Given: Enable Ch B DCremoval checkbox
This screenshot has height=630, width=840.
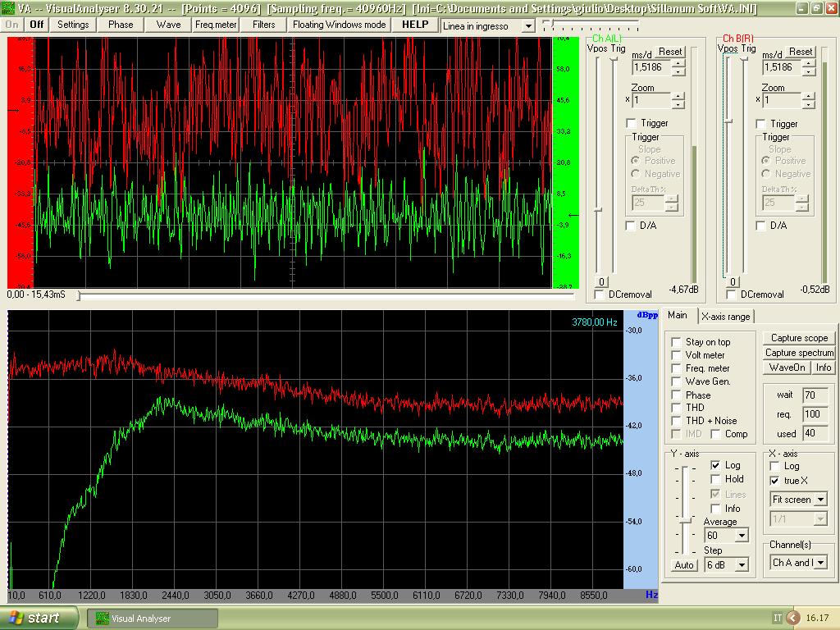Looking at the screenshot, I should [x=732, y=294].
